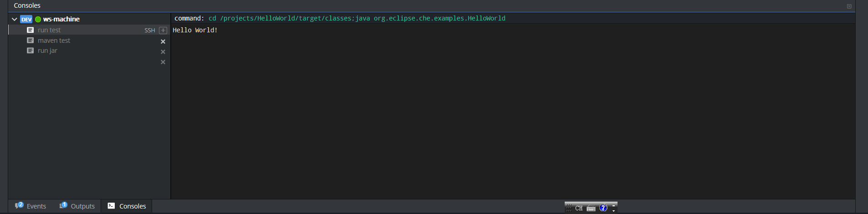Select the ws-machine node
Viewport: 868px width, 214px height.
(x=61, y=19)
